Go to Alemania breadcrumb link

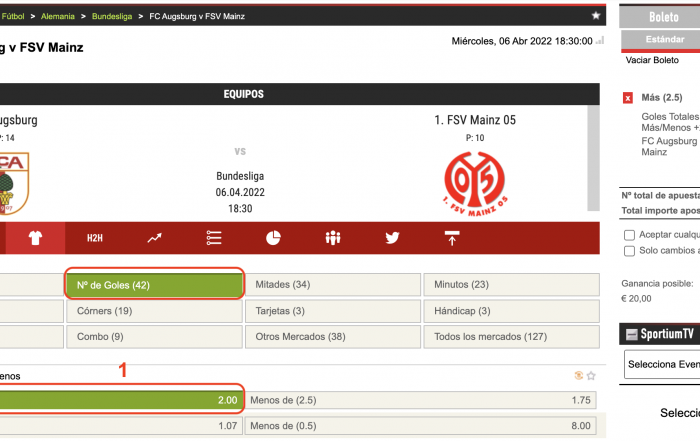coord(58,16)
